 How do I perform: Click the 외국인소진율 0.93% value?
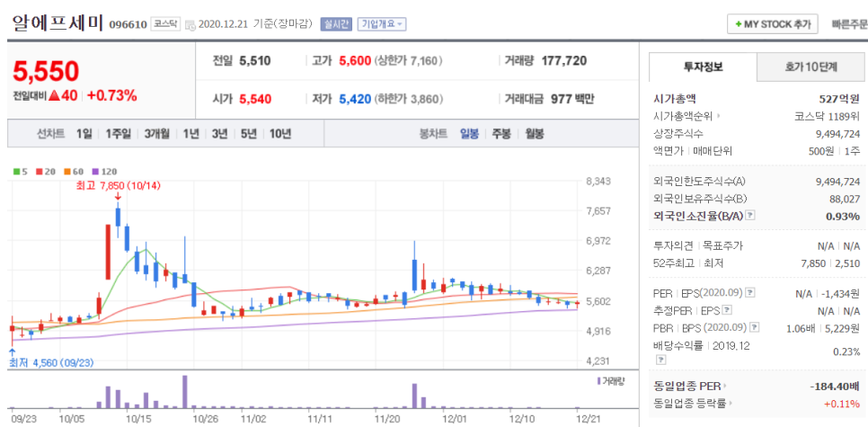click(843, 216)
